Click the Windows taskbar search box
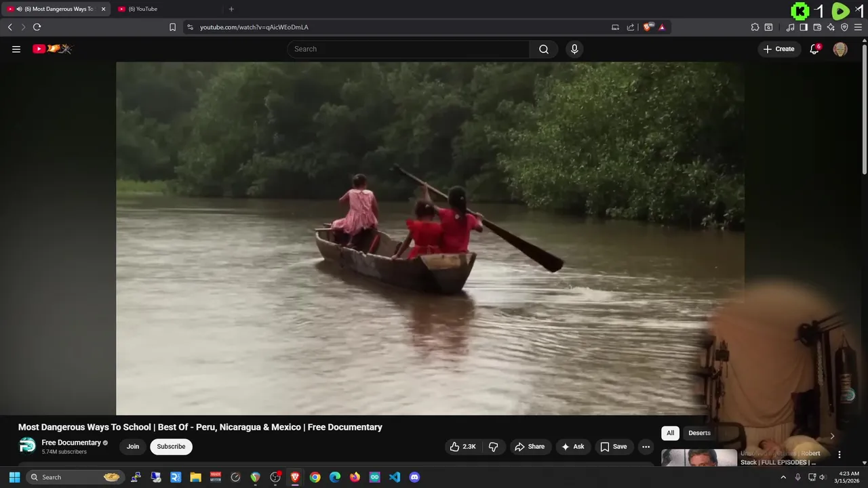This screenshot has height=488, width=868. point(75,477)
